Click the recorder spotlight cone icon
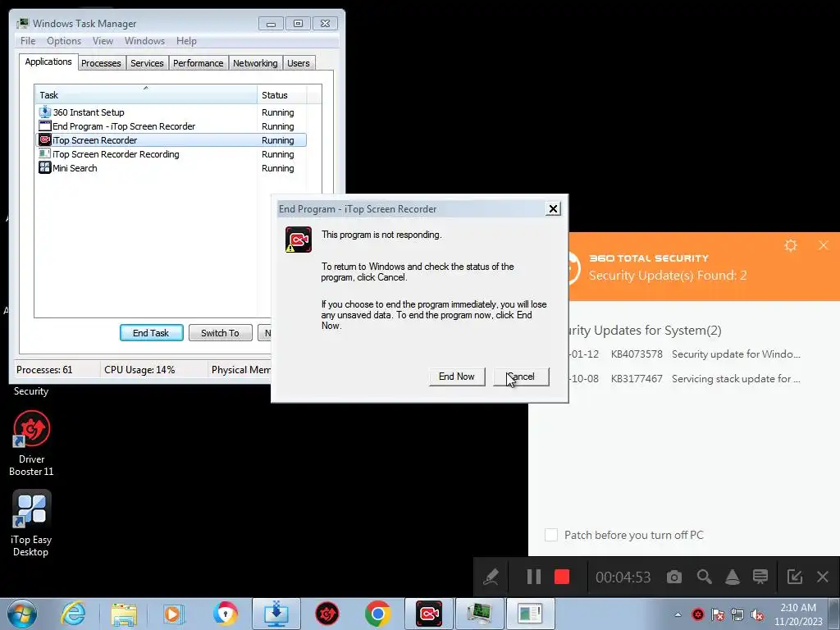 tap(733, 577)
